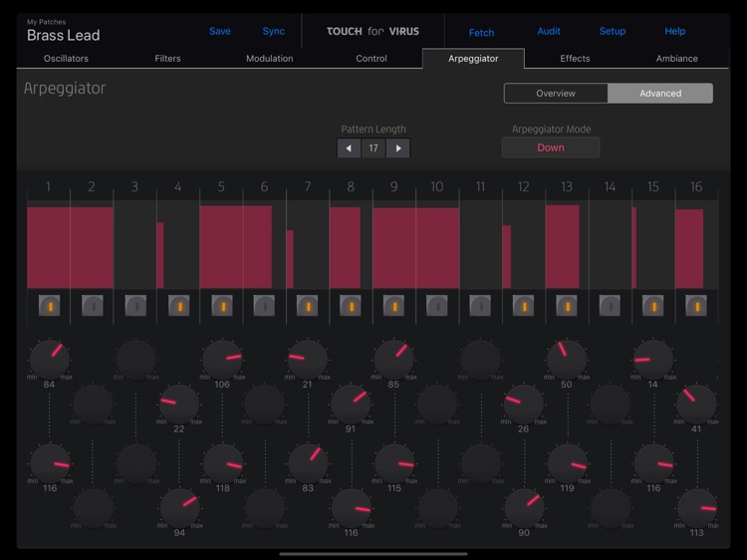Click the knob showing value 94
Image resolution: width=747 pixels, height=560 pixels.
point(179,508)
